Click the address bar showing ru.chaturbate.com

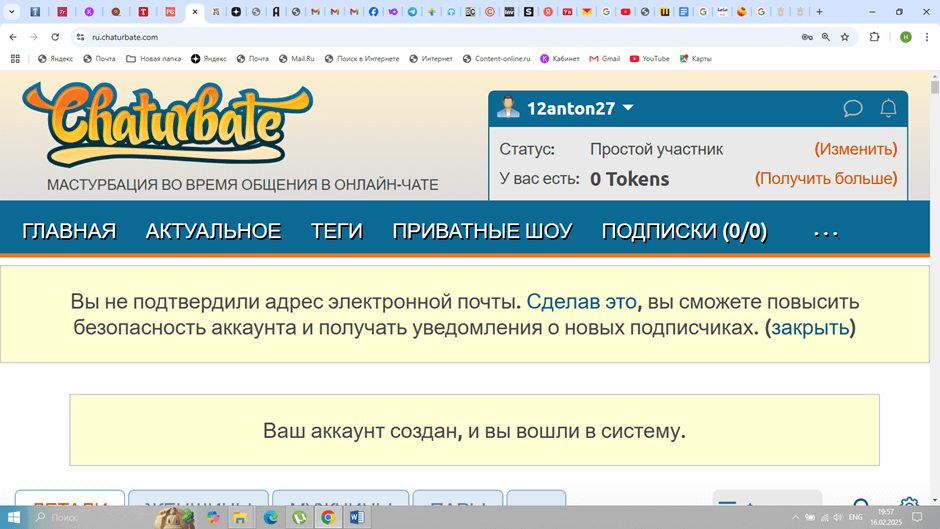400,37
